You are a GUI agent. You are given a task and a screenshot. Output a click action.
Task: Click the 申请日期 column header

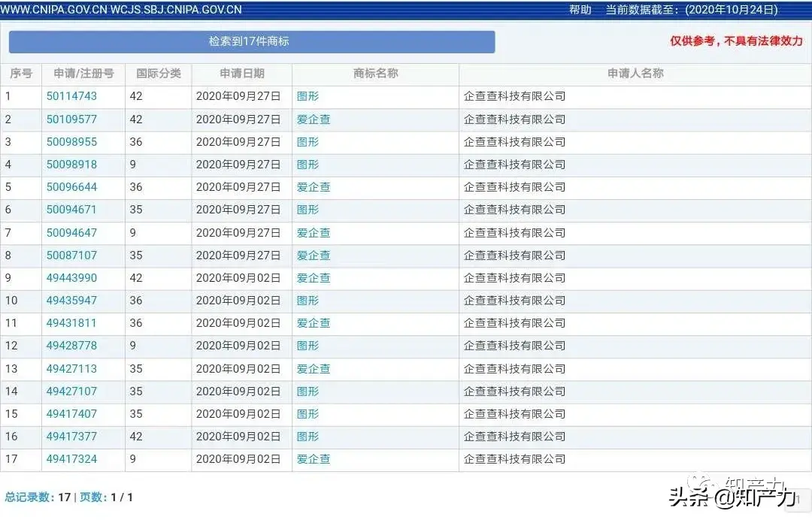coord(242,74)
